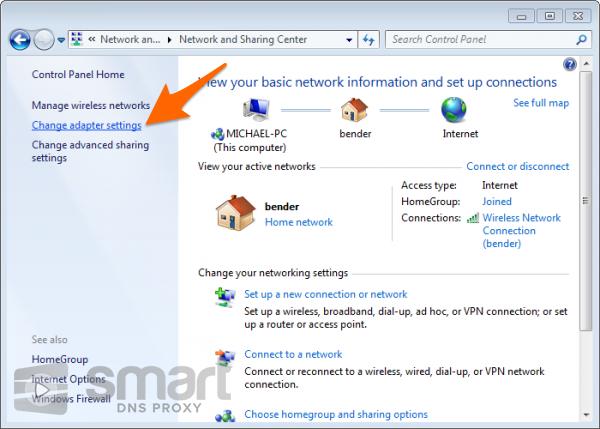This screenshot has width=600, height=429.
Task: Open Set up a new connection or network
Action: [326, 294]
